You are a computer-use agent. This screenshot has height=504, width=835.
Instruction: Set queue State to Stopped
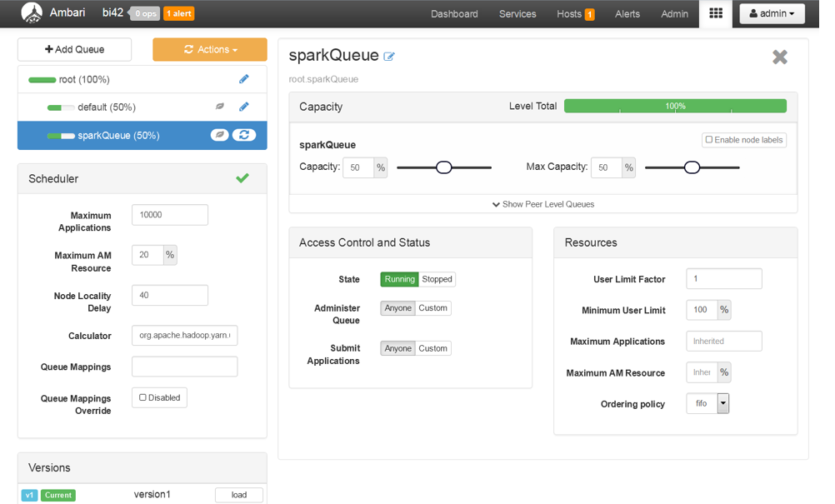[437, 279]
